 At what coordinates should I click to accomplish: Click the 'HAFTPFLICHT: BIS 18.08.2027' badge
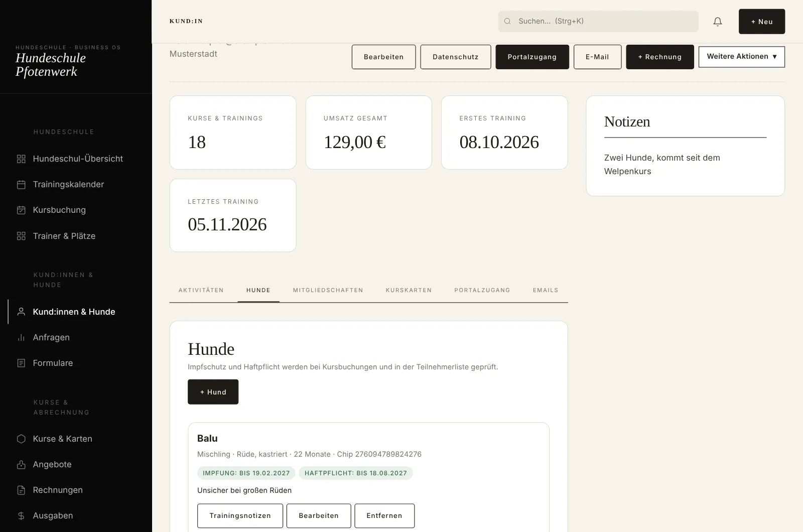click(356, 473)
